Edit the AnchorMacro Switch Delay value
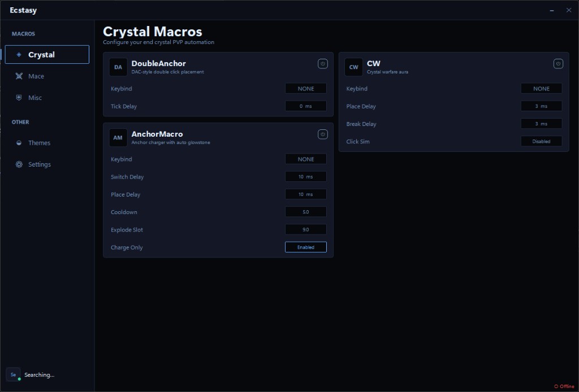Image resolution: width=579 pixels, height=392 pixels. [305, 176]
